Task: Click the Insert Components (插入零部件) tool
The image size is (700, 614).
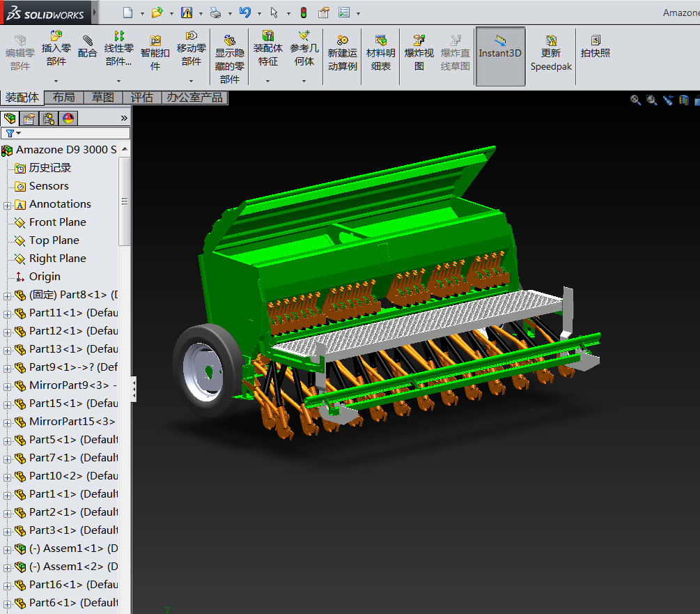Action: coord(56,47)
